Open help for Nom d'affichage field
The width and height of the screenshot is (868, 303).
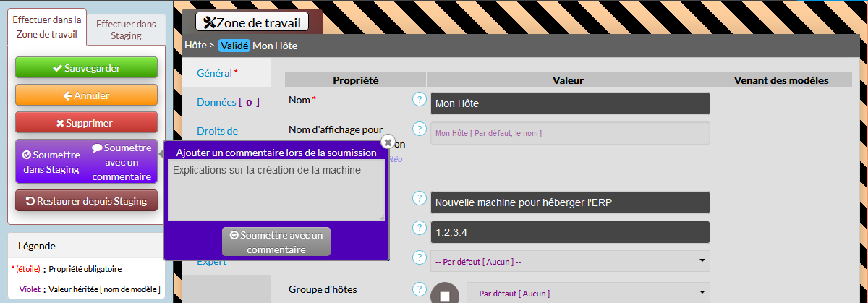[x=419, y=129]
